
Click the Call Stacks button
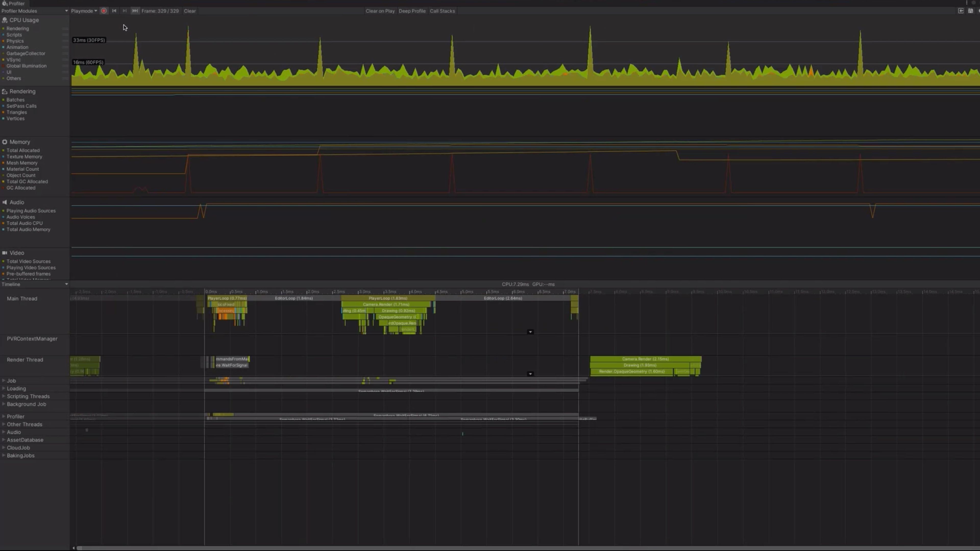click(x=442, y=11)
